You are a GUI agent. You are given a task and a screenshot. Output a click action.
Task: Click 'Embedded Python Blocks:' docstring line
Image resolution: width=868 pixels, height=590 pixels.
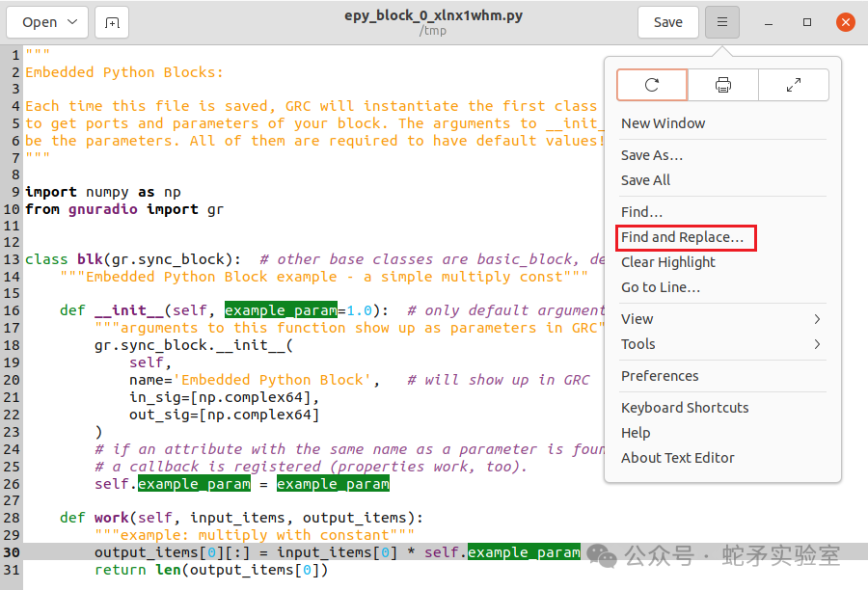point(124,72)
